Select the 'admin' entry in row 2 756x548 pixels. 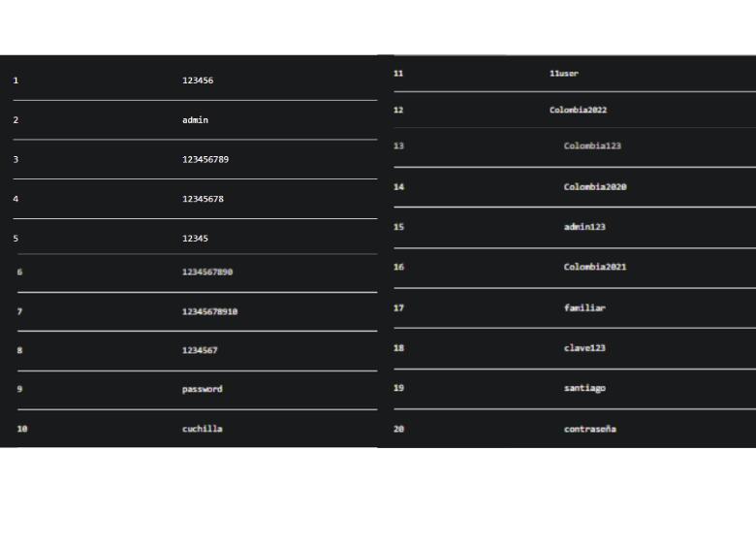pos(195,120)
